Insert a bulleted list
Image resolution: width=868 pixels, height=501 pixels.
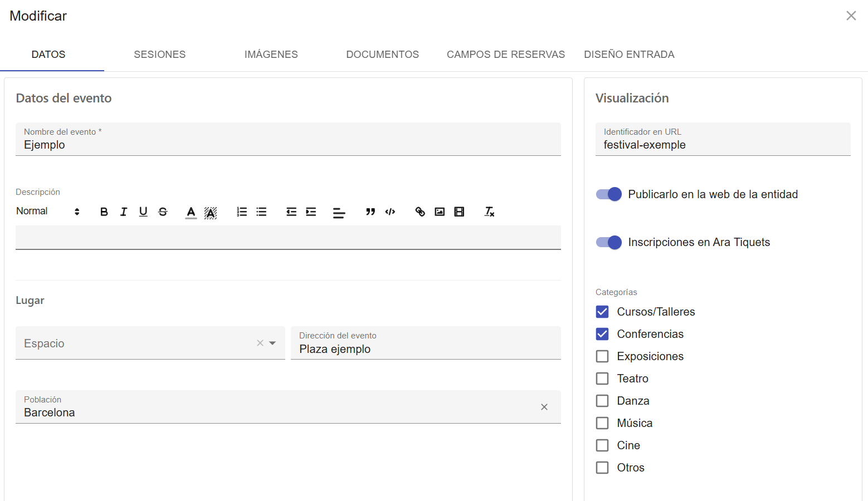(261, 212)
